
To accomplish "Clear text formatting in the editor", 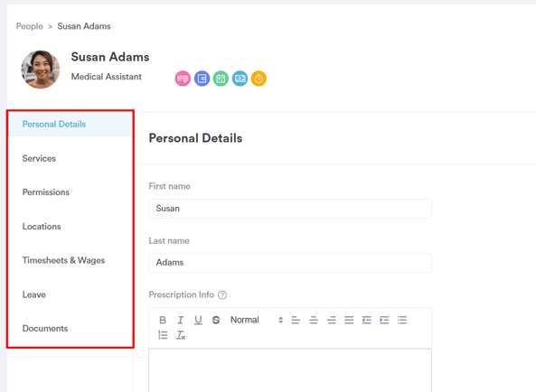I will [x=181, y=335].
